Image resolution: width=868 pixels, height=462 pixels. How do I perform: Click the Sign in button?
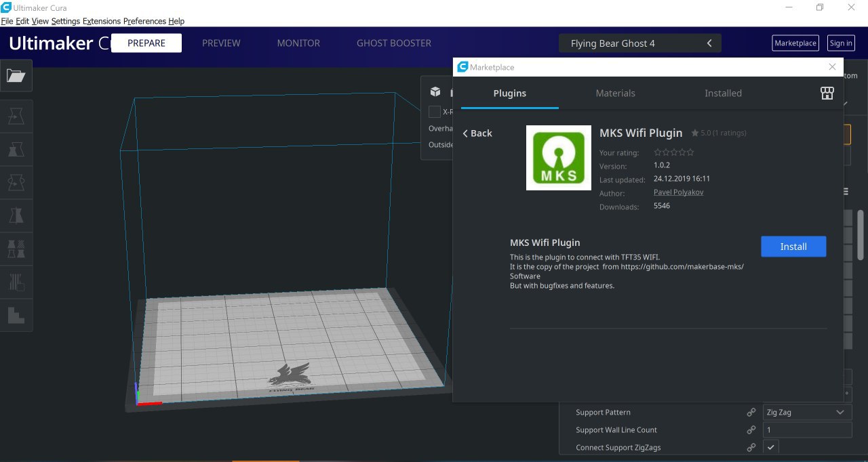pos(841,43)
